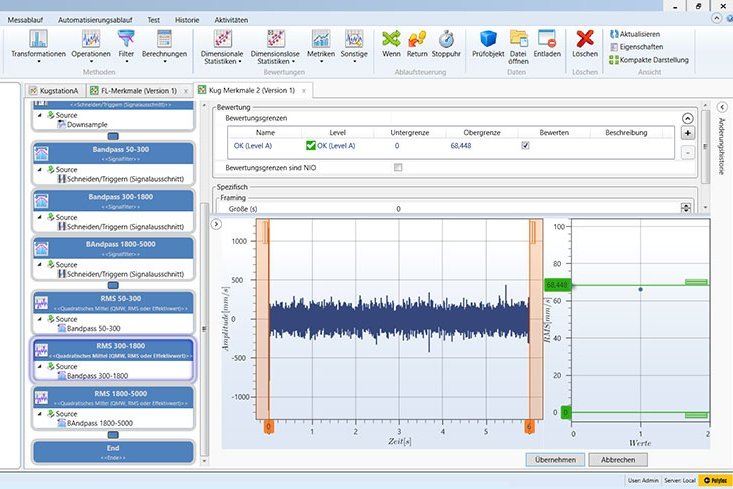Uncheck the Bewerten checkbox for OK level
The image size is (733, 489).
coord(525,146)
